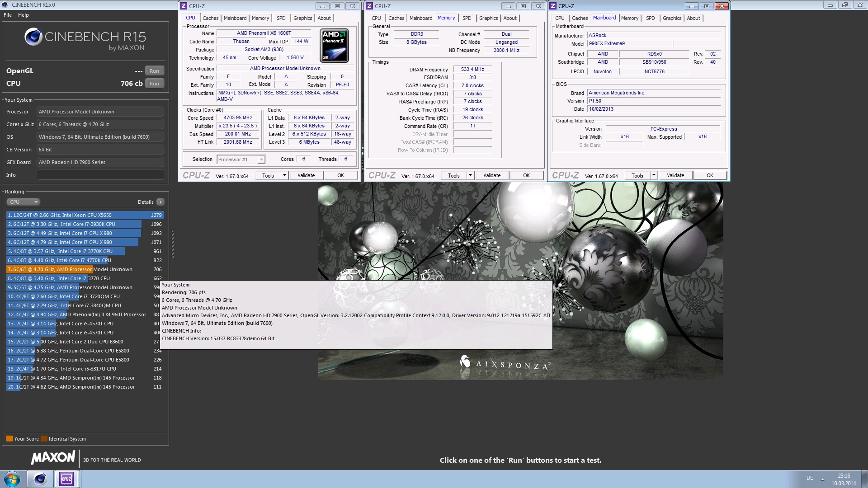Click Validate in Mainboard CPU-Z window

[x=675, y=175]
